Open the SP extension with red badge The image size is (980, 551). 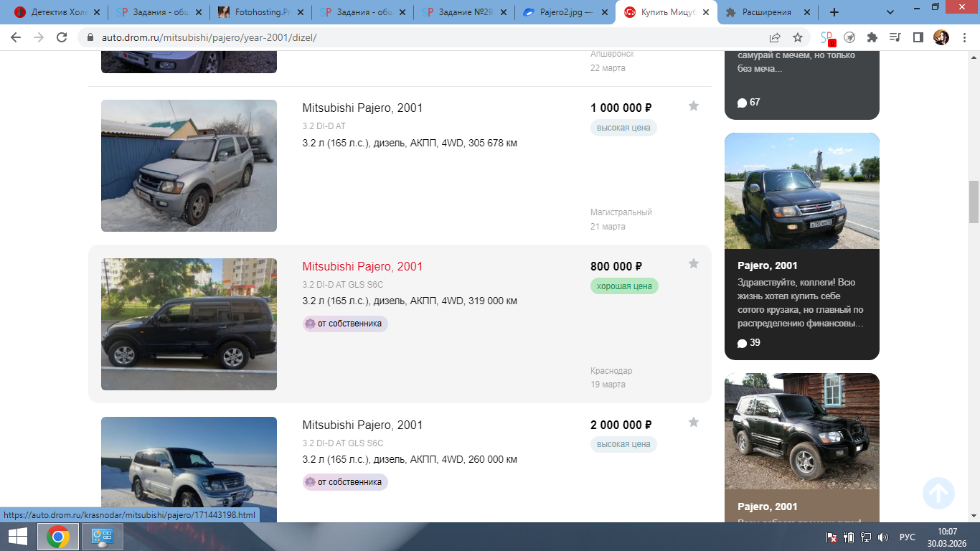(x=827, y=38)
